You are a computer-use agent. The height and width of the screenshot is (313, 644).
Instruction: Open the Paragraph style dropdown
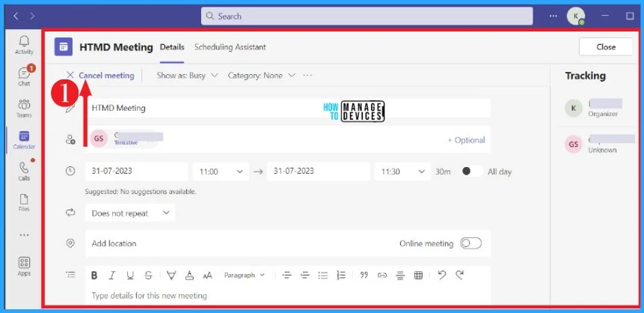click(x=245, y=276)
